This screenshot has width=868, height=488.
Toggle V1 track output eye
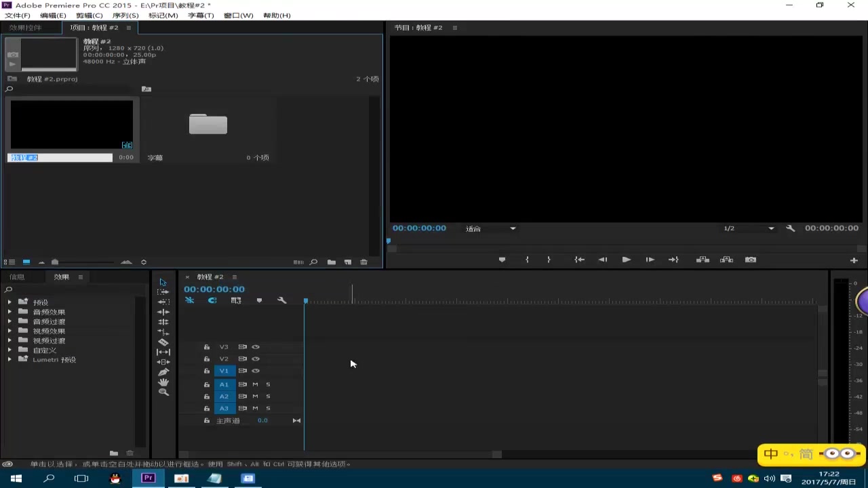(x=256, y=371)
